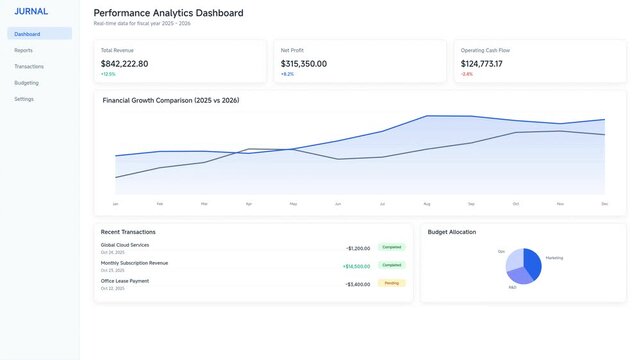
Task: Open the Office Lease Payment transaction
Action: tap(125, 281)
